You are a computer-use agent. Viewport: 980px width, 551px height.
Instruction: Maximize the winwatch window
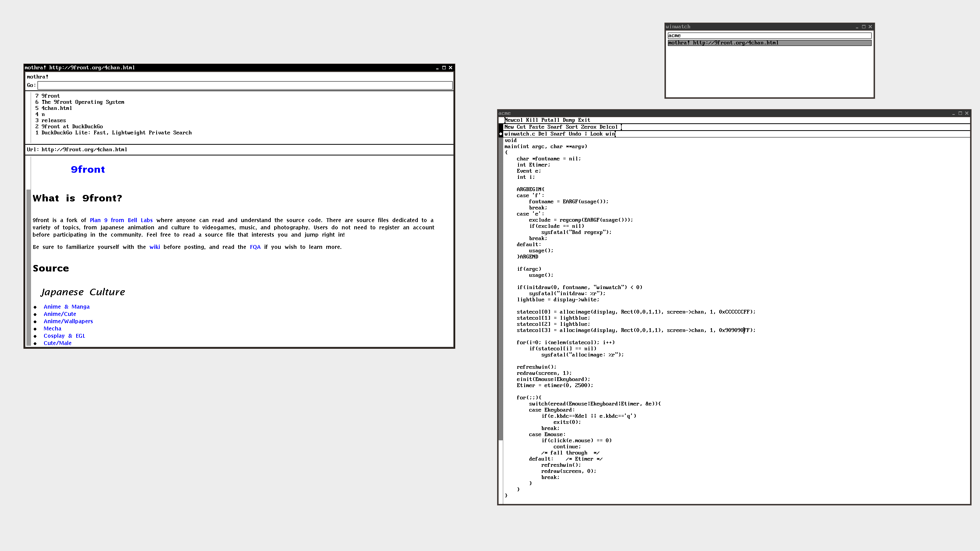[864, 27]
